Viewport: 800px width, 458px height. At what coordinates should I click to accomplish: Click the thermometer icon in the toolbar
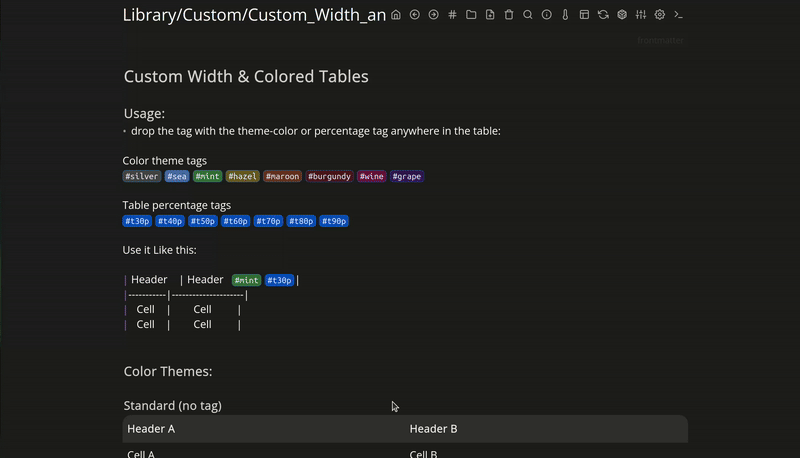point(565,15)
